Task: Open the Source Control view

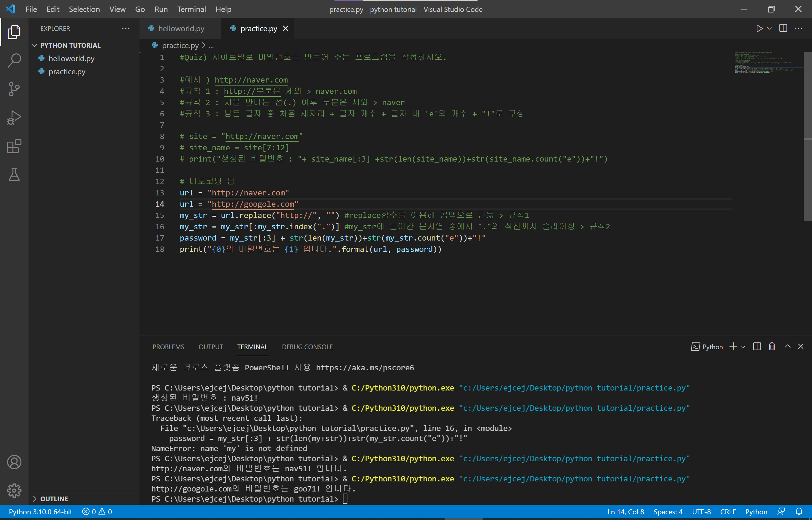Action: [x=14, y=89]
